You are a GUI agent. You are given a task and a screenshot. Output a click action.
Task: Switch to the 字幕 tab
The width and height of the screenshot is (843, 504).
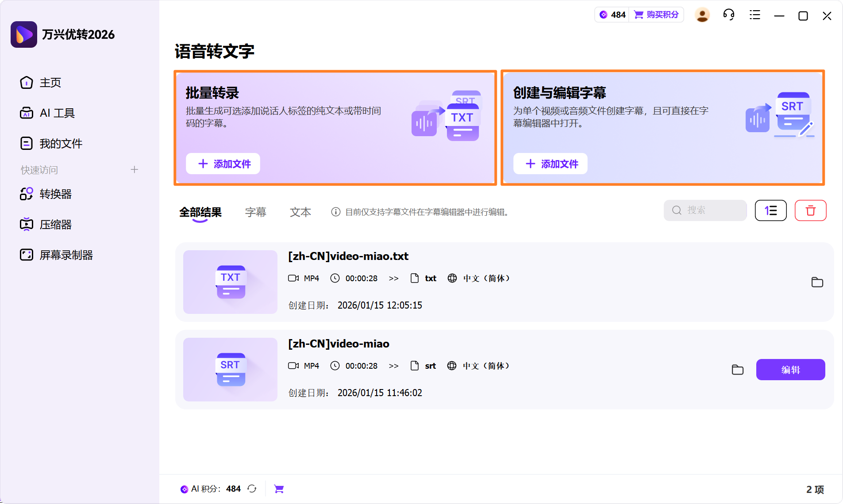255,212
